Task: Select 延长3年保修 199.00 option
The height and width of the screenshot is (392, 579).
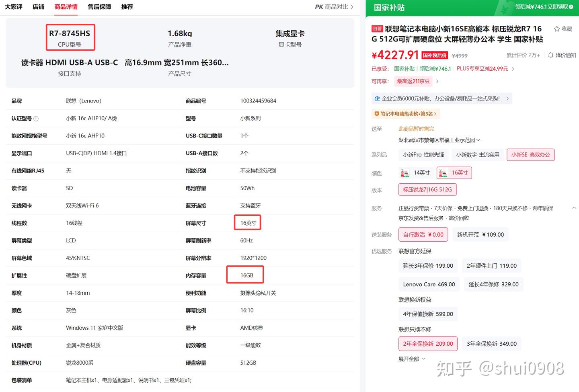Action: pyautogui.click(x=428, y=266)
